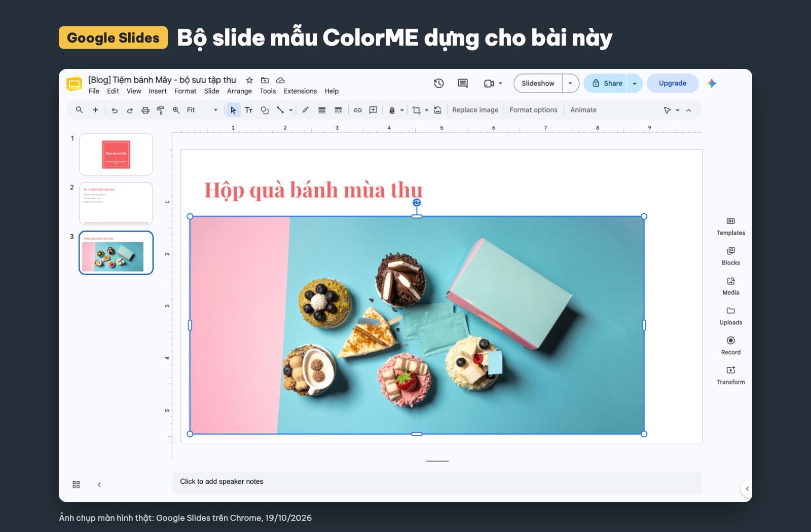Viewport: 811px width, 532px height.
Task: Click the Animate button
Action: [583, 110]
